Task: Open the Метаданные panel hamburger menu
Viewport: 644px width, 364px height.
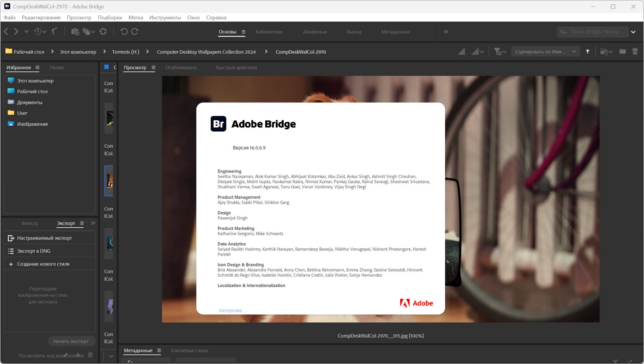Action: pos(159,350)
